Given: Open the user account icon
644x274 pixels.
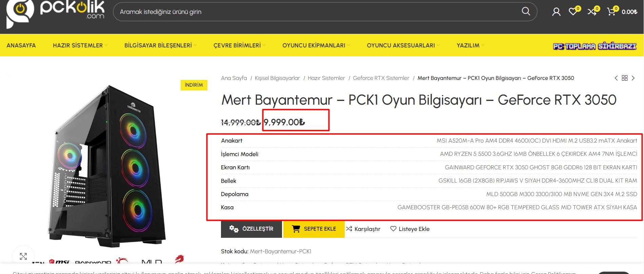Looking at the screenshot, I should tap(556, 12).
